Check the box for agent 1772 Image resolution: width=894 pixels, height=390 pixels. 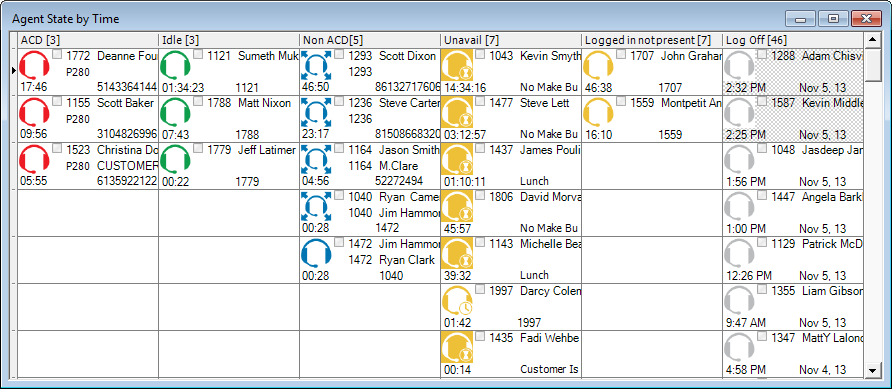tap(57, 54)
